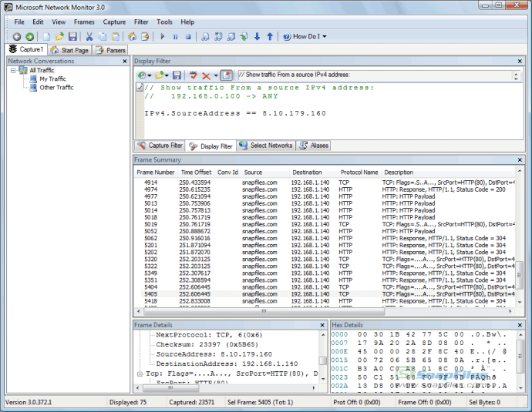The width and height of the screenshot is (532, 412).
Task: Open the filter history dropdown icon
Action: click(x=144, y=75)
